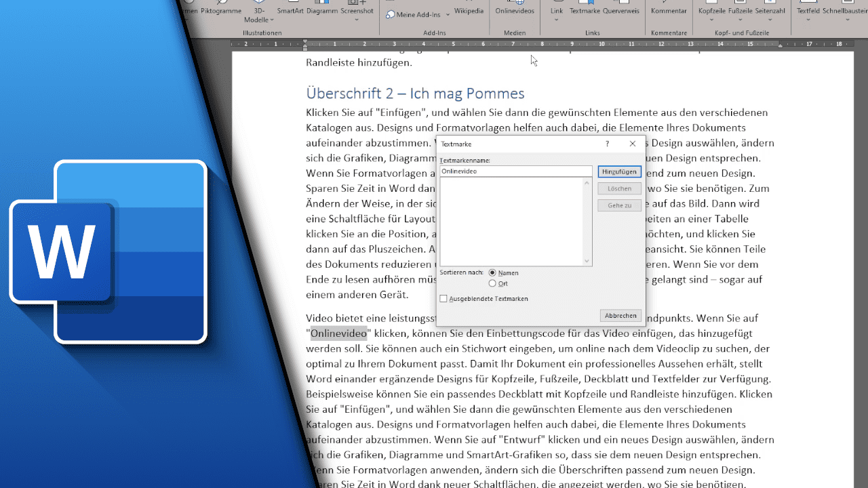The image size is (868, 488).
Task: Expand the Meine Add-Ins dropdown arrow
Action: pos(447,15)
